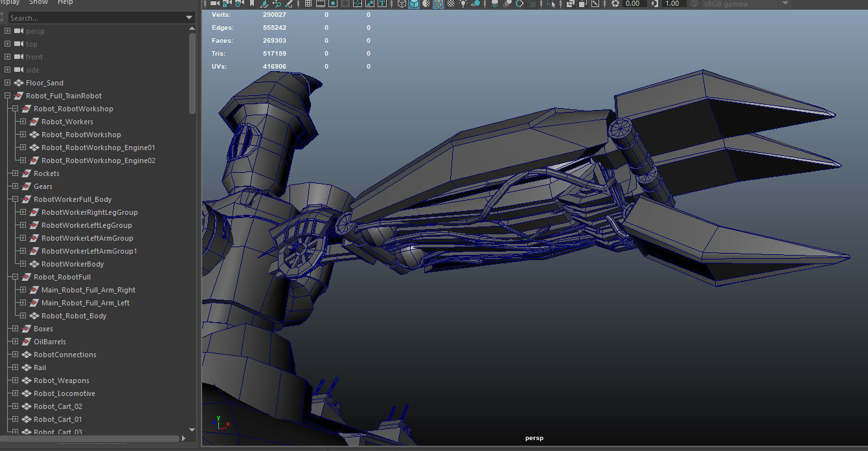
Task: Click the camera Bookmarks icon
Action: click(x=251, y=3)
